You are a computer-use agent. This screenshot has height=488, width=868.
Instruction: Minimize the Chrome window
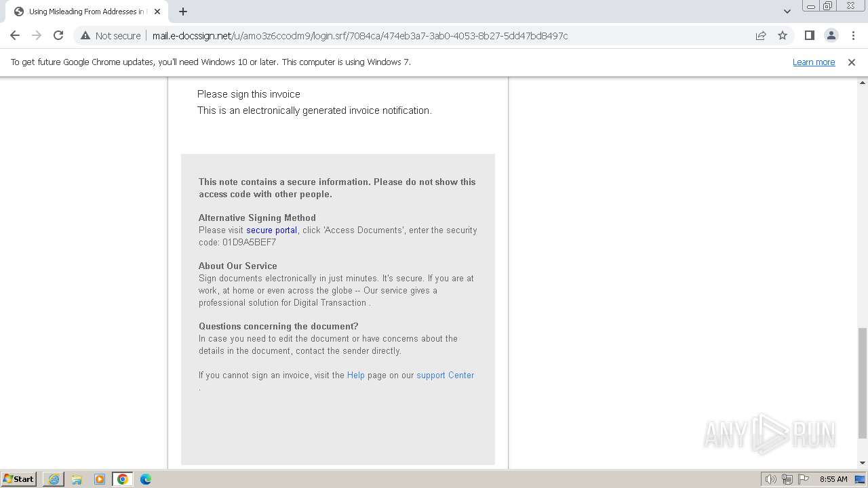(810, 6)
